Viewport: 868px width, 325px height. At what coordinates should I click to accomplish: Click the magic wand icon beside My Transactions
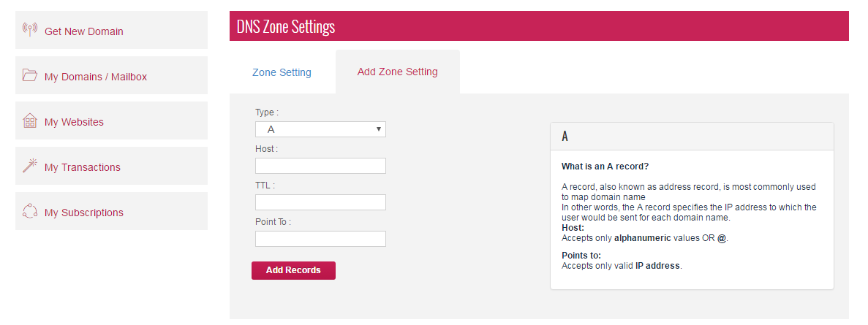[30, 166]
